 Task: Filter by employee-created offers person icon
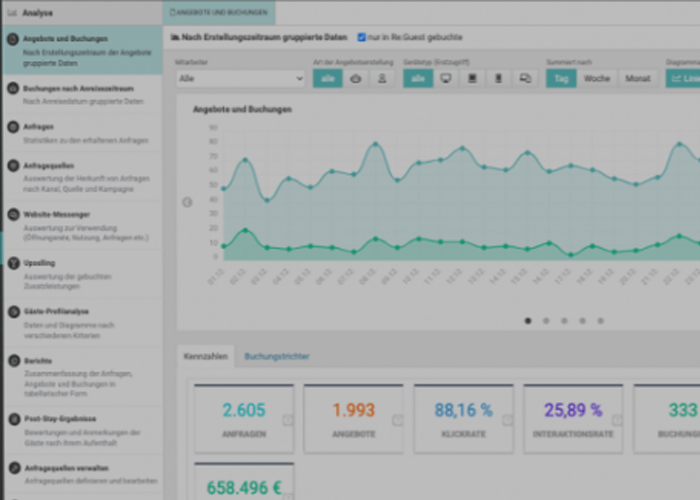(382, 79)
